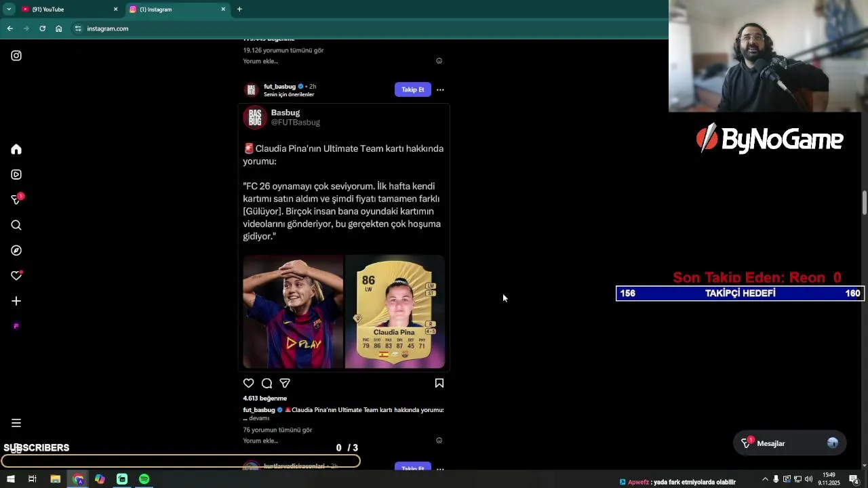Create new post with plus icon
Screen dimensions: 868x488
tap(16, 301)
